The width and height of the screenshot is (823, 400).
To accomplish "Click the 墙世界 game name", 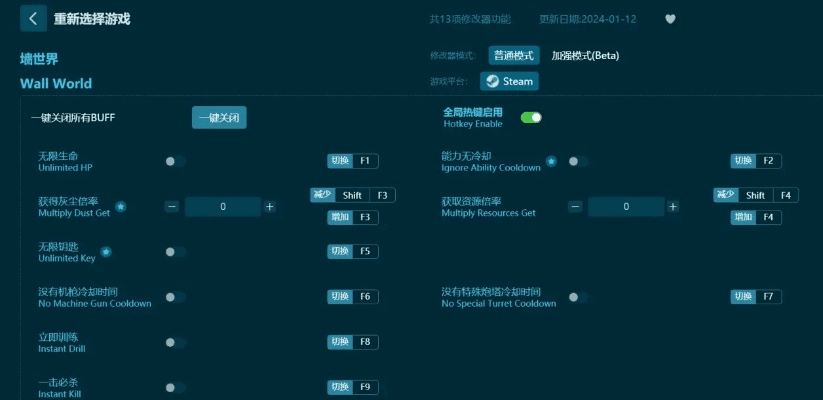I will 39,59.
